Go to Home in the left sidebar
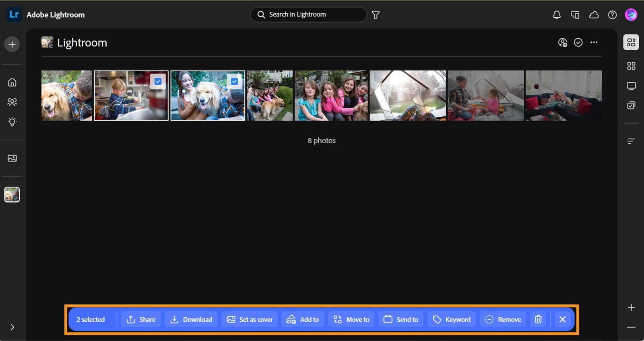Screen dimensions: 644x341 pos(12,82)
